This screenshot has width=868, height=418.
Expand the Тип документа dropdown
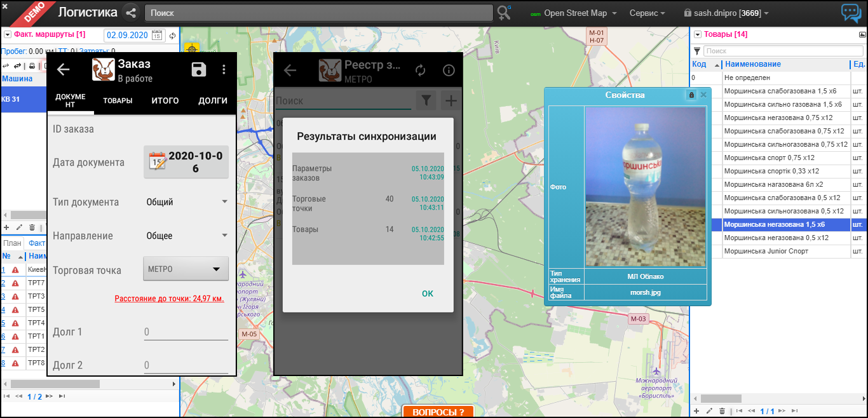pos(187,202)
